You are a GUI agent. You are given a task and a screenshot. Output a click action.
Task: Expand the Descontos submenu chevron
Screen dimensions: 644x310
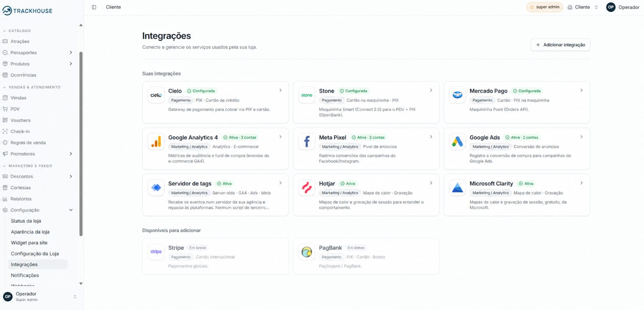pos(71,176)
